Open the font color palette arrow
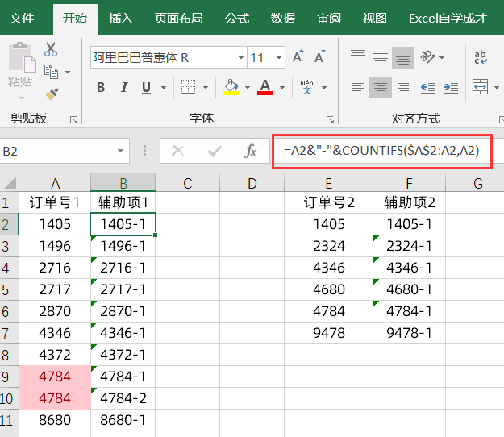The image size is (504, 437). (282, 87)
